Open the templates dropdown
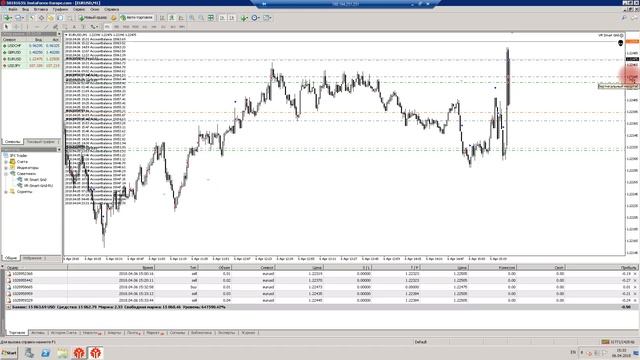 267,18
